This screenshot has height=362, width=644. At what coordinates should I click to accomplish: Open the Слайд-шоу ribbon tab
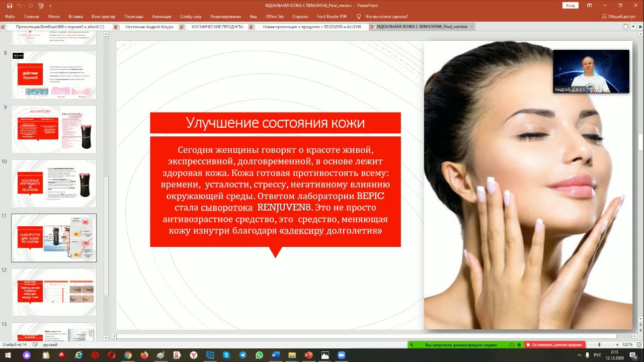point(191,17)
